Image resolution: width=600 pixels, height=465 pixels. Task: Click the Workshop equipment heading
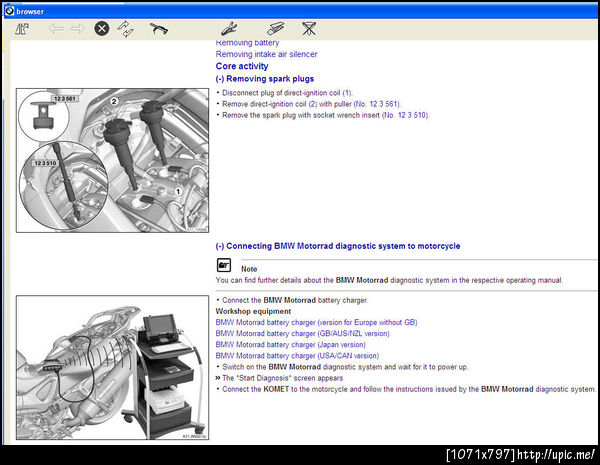click(253, 312)
